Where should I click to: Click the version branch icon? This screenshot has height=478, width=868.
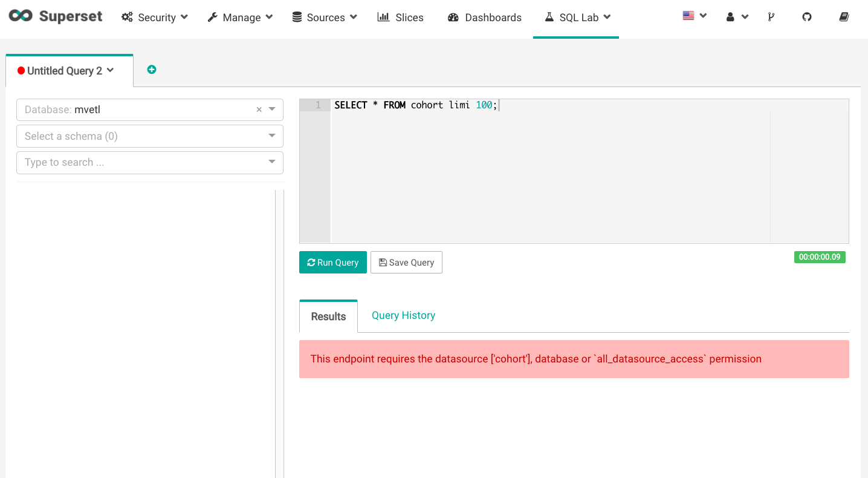(771, 17)
